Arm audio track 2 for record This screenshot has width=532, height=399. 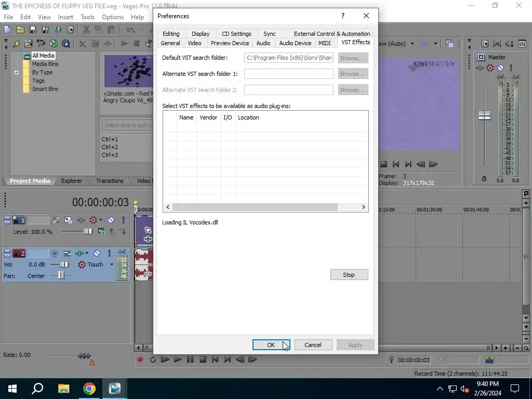click(54, 253)
